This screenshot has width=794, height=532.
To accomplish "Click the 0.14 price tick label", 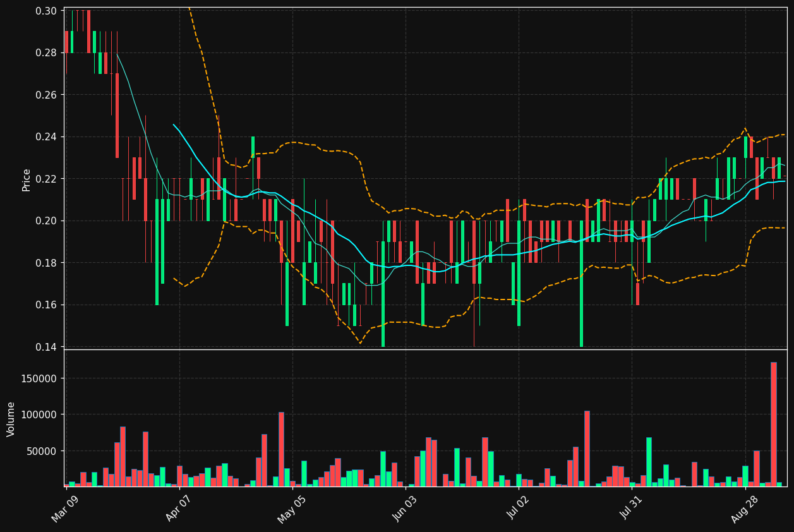I will (47, 347).
